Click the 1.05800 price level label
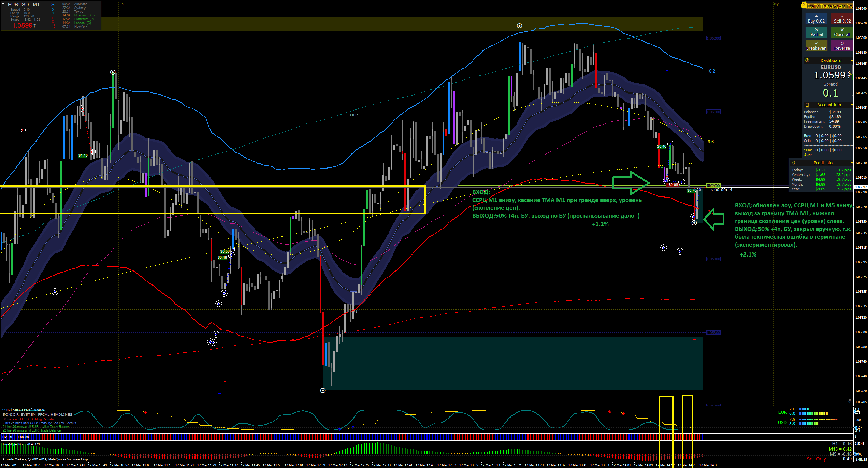Viewport: 868px width, 468px height. (x=713, y=333)
